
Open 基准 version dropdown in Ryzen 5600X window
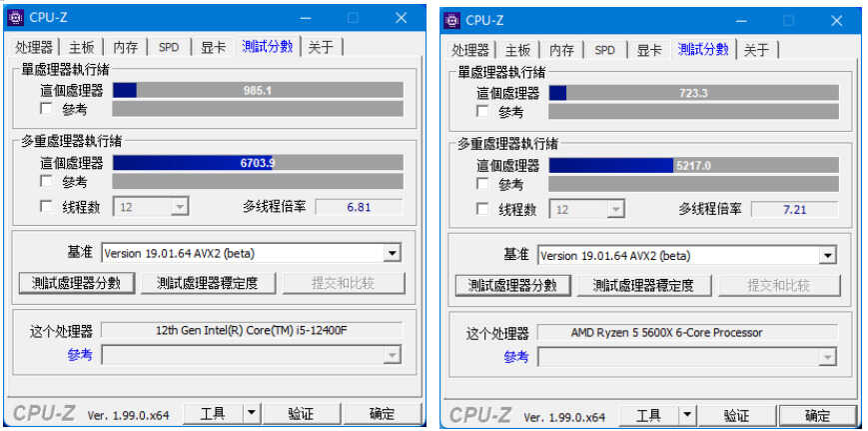pyautogui.click(x=828, y=256)
